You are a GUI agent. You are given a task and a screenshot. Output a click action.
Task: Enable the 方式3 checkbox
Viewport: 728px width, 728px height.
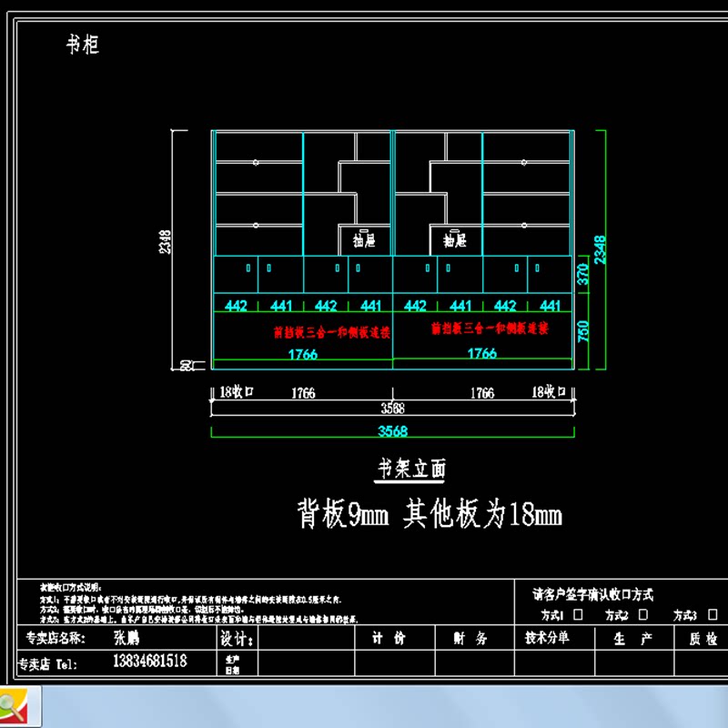pos(712,616)
